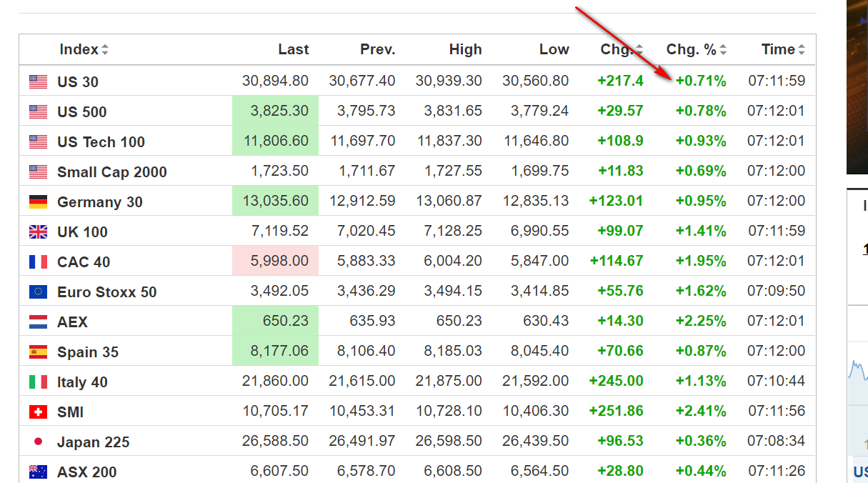Image resolution: width=868 pixels, height=483 pixels.
Task: Sort table by the Chg. % column sort arrows
Action: [723, 50]
